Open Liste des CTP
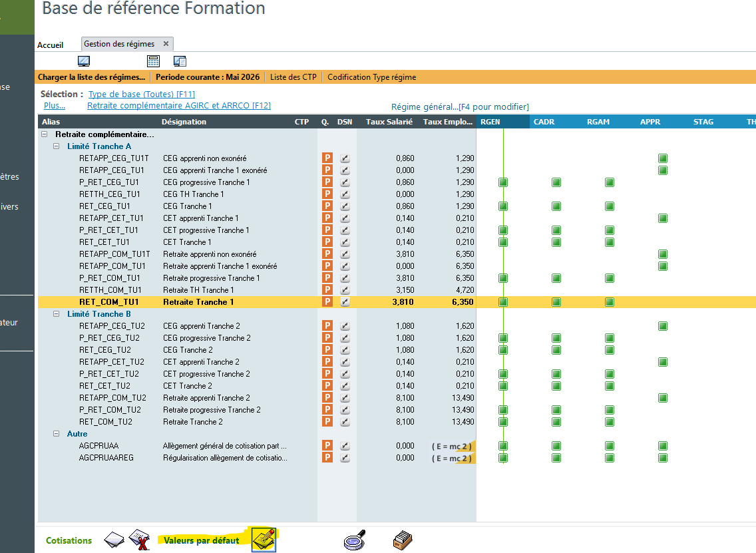Screen dimensions: 756x553 click(x=293, y=77)
